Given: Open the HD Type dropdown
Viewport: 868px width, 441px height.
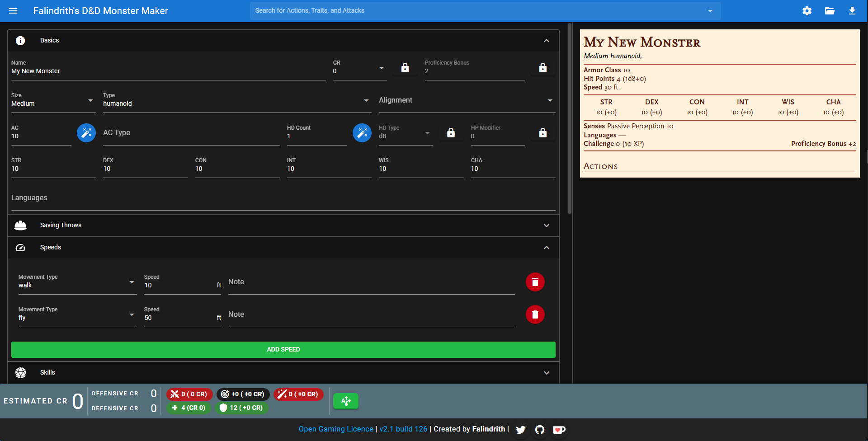Looking at the screenshot, I should (x=427, y=133).
